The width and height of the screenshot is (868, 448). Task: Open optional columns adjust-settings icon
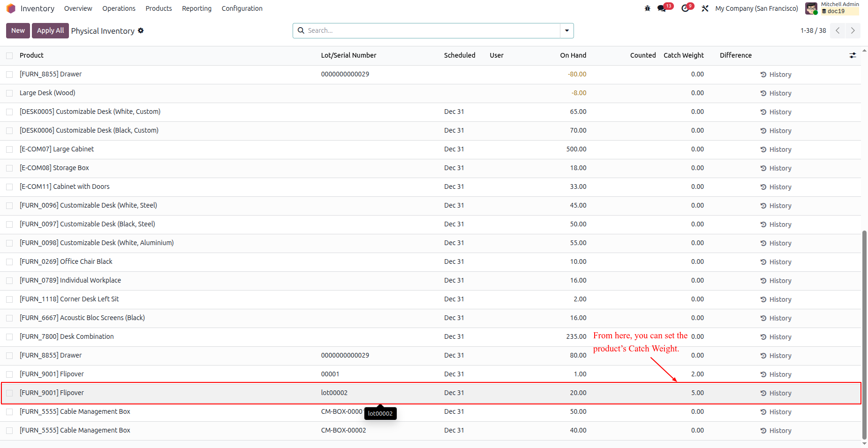tap(853, 55)
